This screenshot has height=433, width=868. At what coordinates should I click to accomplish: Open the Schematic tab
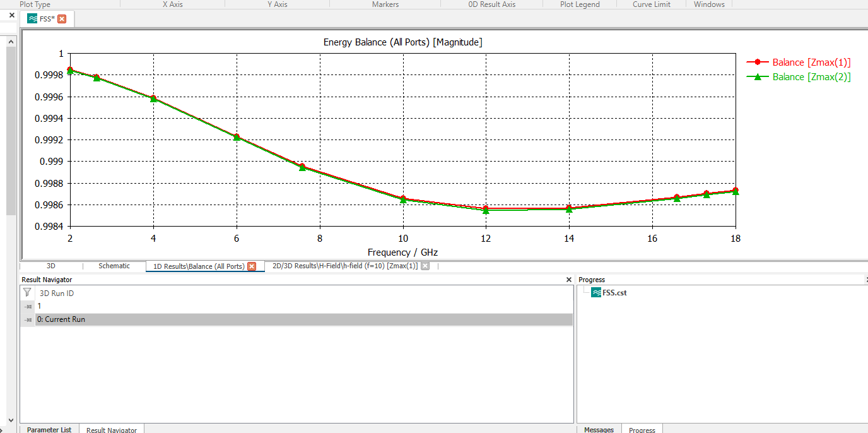pos(114,266)
